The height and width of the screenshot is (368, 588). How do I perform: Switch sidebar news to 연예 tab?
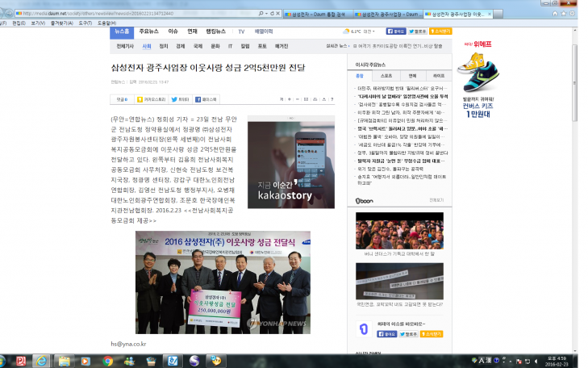412,76
